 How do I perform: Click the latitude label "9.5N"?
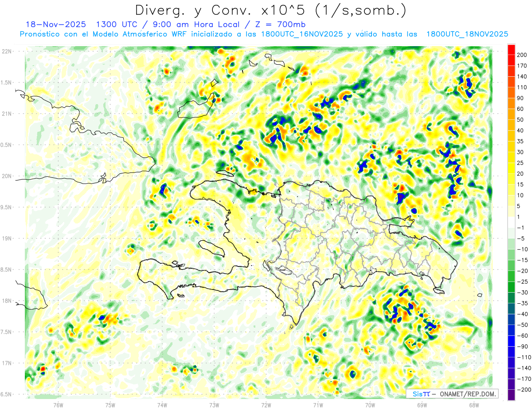(x=6, y=207)
